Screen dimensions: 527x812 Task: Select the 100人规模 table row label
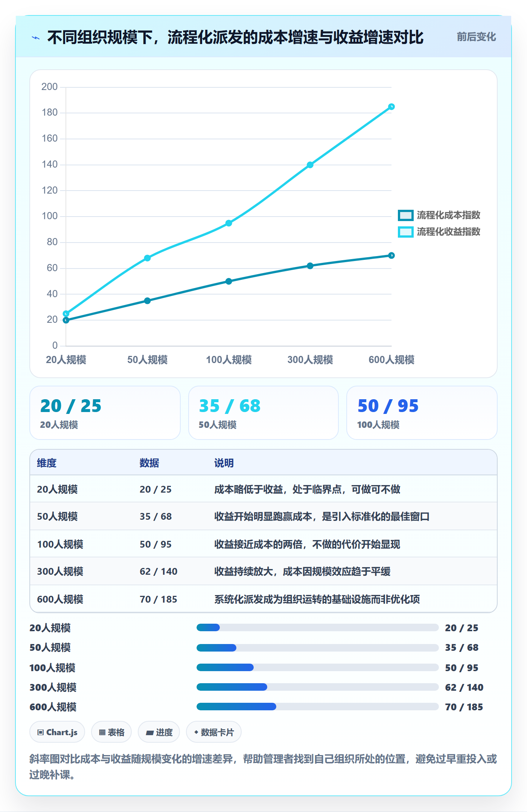[x=60, y=544]
